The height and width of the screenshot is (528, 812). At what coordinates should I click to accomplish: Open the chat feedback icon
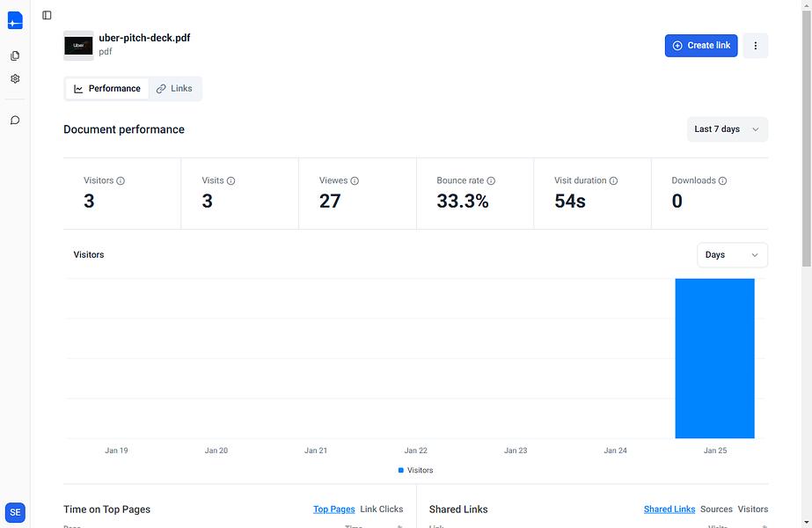click(x=15, y=121)
